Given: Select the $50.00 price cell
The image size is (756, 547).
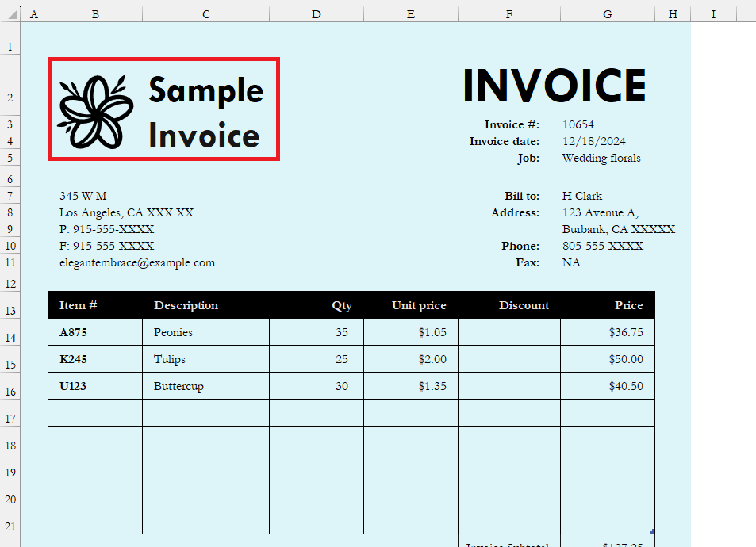Looking at the screenshot, I should [x=608, y=359].
